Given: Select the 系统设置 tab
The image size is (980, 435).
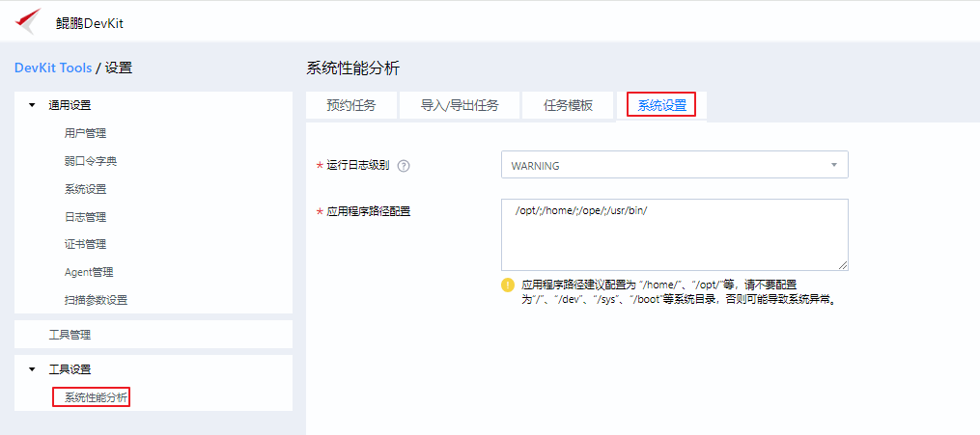Looking at the screenshot, I should (x=662, y=105).
